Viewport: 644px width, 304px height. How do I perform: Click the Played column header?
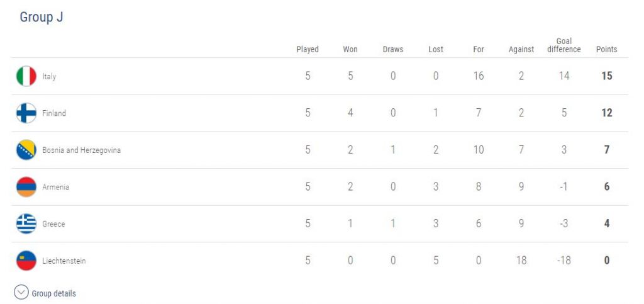(x=308, y=49)
